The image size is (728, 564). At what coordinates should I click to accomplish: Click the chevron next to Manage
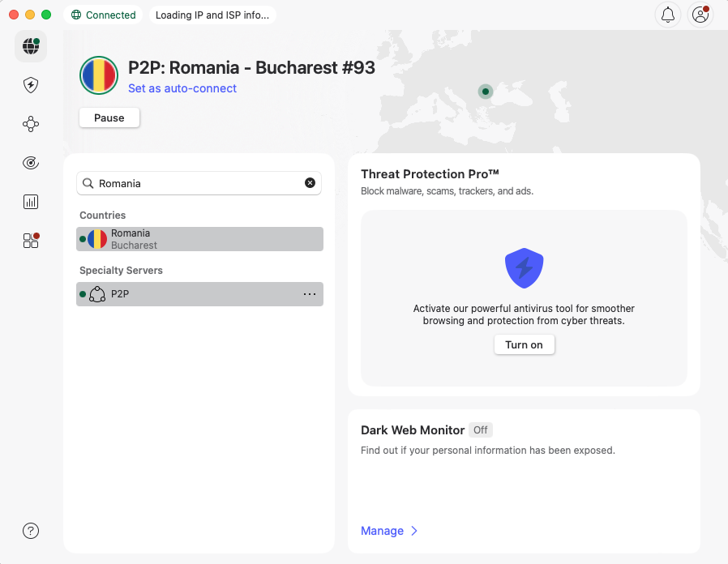coord(414,531)
